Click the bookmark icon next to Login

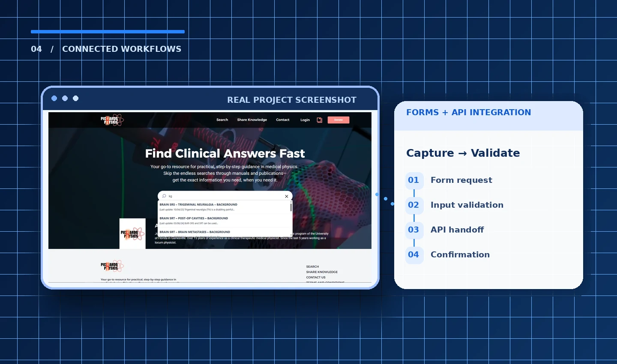(x=319, y=120)
